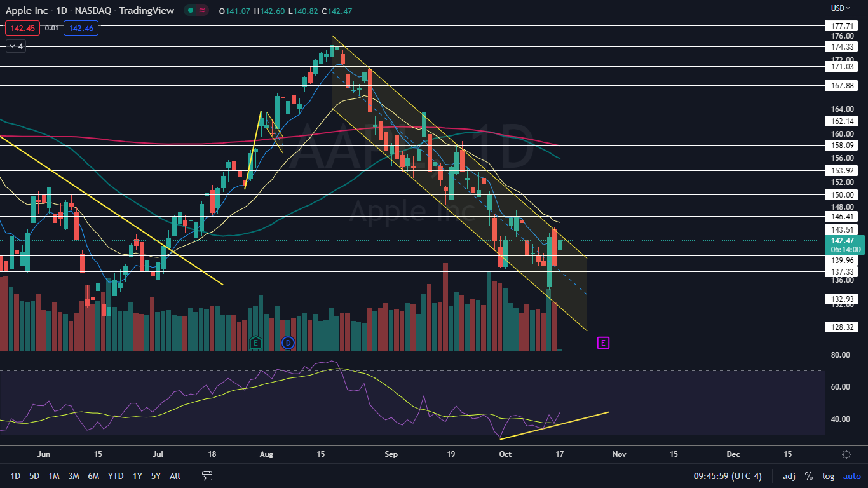Select the 1M range tab
868x488 pixels.
pyautogui.click(x=54, y=476)
